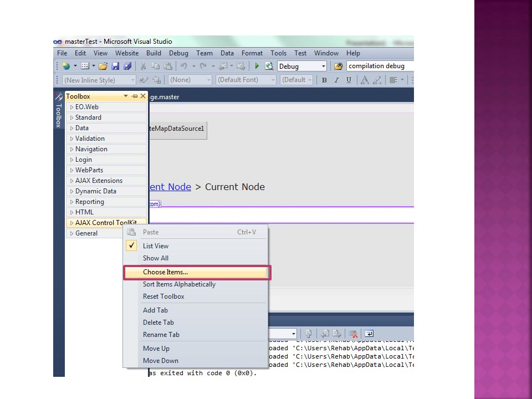
Task: Close the Toolbox panel
Action: (143, 96)
